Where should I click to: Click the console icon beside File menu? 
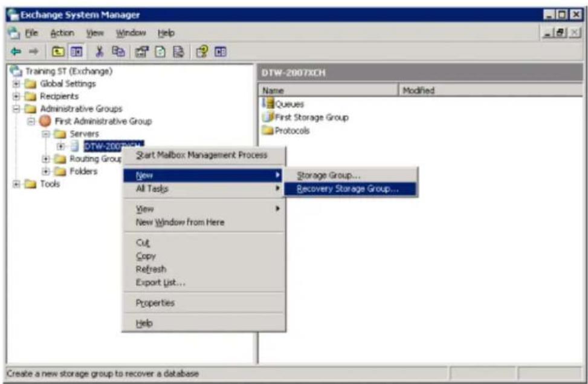[x=14, y=33]
